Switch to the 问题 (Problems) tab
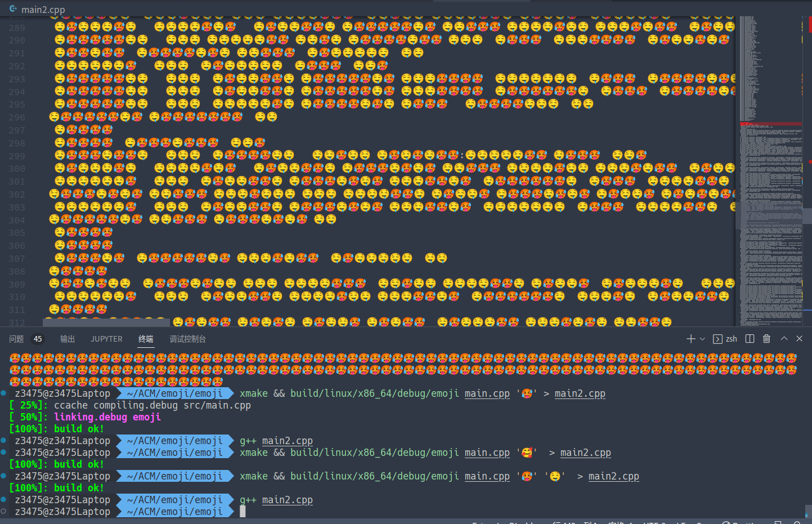The image size is (812, 524). pos(16,339)
